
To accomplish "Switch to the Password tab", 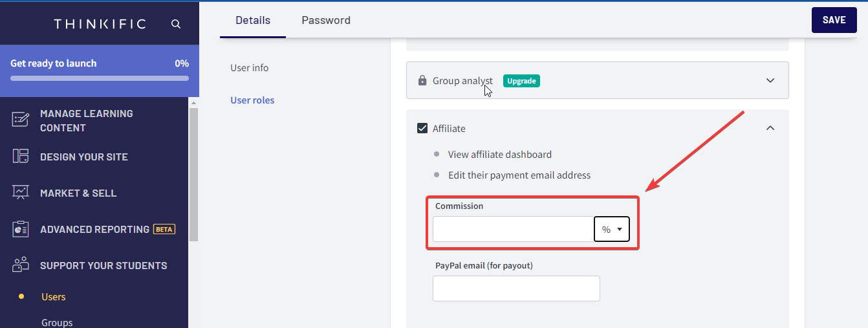I will tap(326, 20).
